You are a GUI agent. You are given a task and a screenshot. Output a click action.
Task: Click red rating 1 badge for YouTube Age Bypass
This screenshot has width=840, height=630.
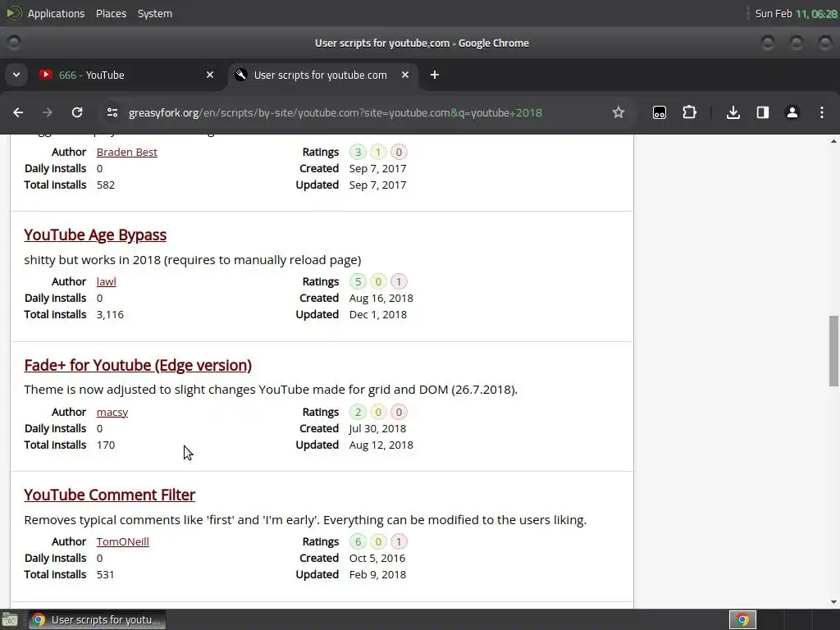399,282
